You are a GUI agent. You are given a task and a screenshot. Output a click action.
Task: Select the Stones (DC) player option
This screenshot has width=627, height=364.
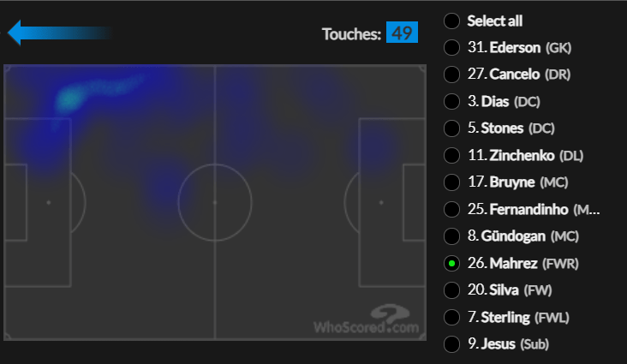tap(452, 128)
